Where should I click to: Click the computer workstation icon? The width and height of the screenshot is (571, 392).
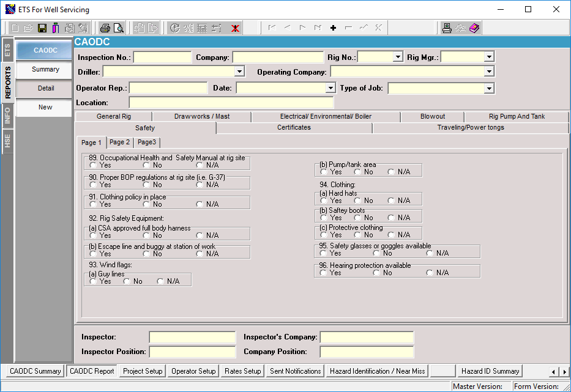pyautogui.click(x=447, y=28)
